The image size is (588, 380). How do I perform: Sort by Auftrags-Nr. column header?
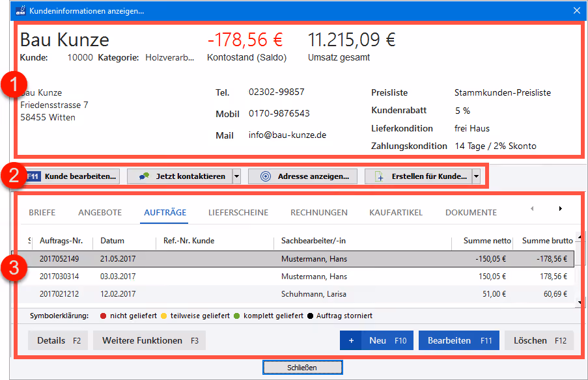pyautogui.click(x=61, y=241)
